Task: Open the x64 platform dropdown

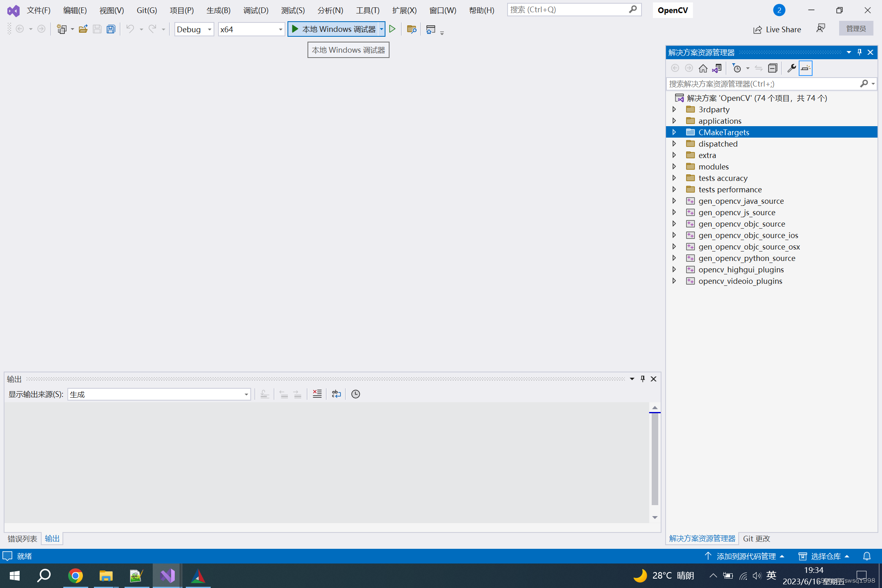Action: click(x=251, y=29)
